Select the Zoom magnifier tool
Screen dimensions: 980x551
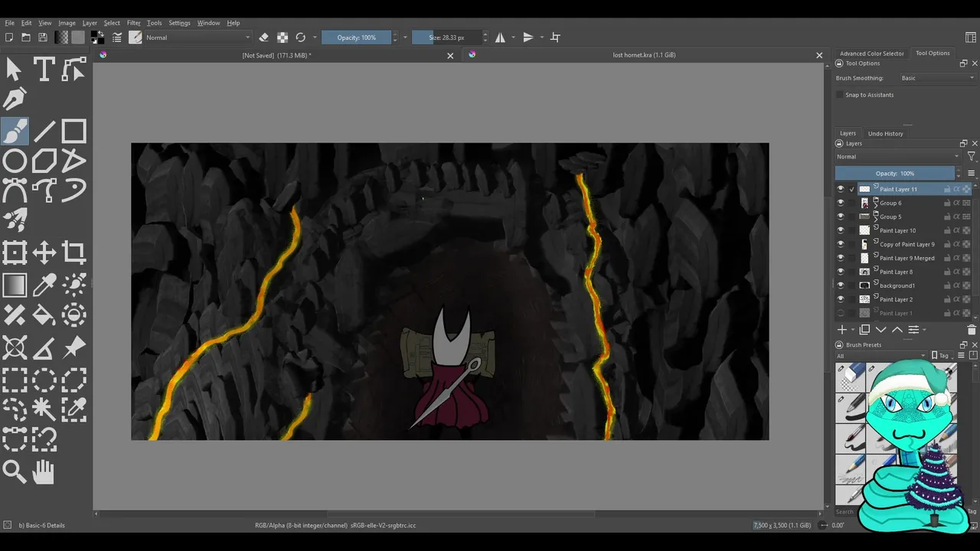(x=15, y=471)
